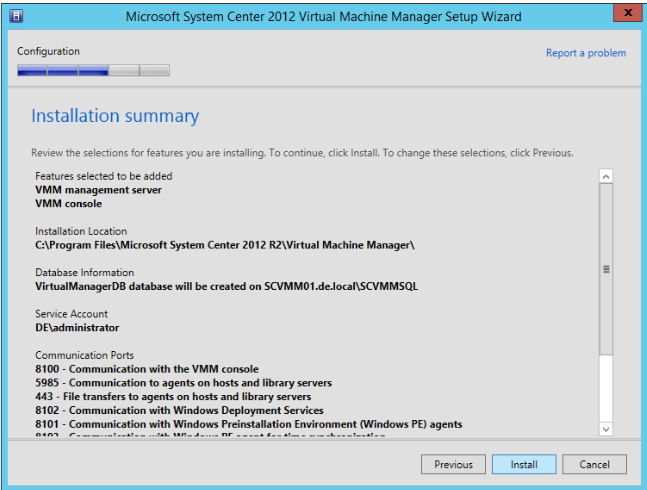
Task: Click the Configuration progress bar
Action: point(93,70)
